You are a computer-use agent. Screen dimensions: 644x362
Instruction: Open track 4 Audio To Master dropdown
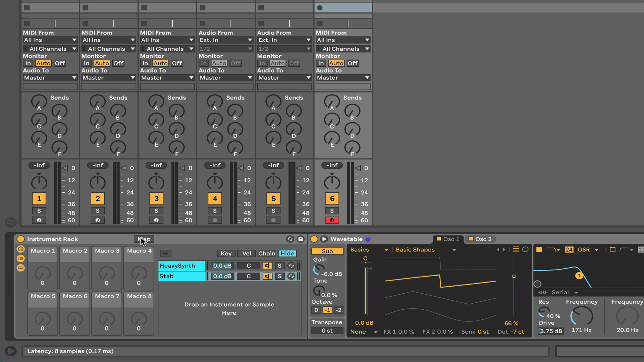[225, 78]
